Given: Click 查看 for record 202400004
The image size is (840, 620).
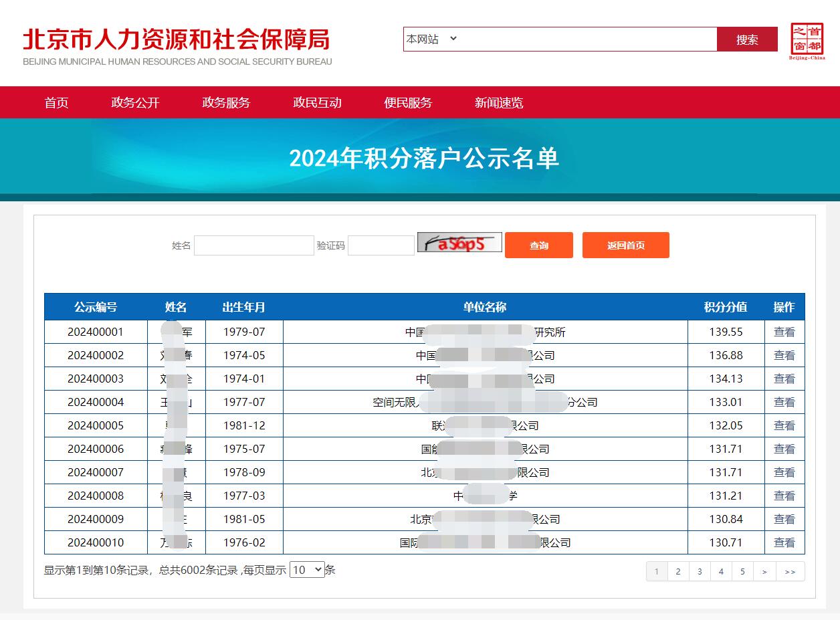Looking at the screenshot, I should point(784,402).
